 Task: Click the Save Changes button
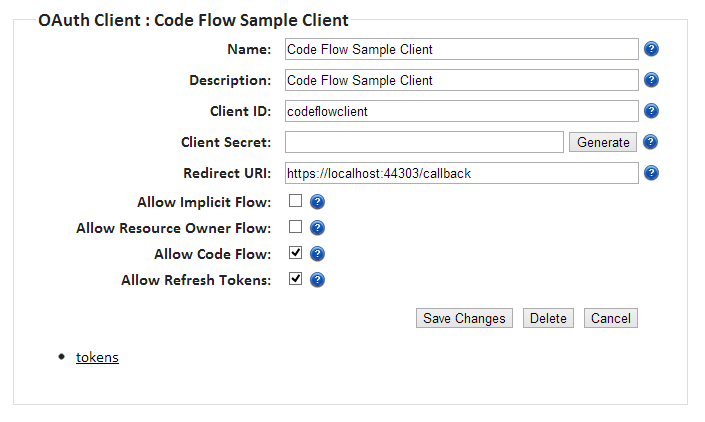click(464, 318)
